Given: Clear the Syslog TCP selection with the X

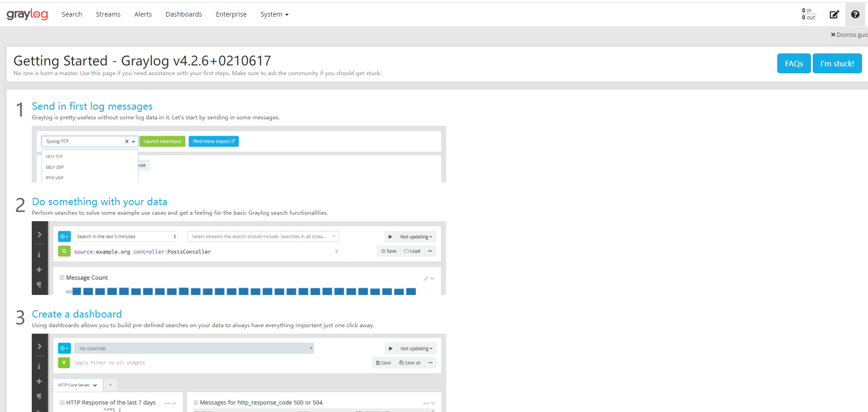Looking at the screenshot, I should point(127,141).
